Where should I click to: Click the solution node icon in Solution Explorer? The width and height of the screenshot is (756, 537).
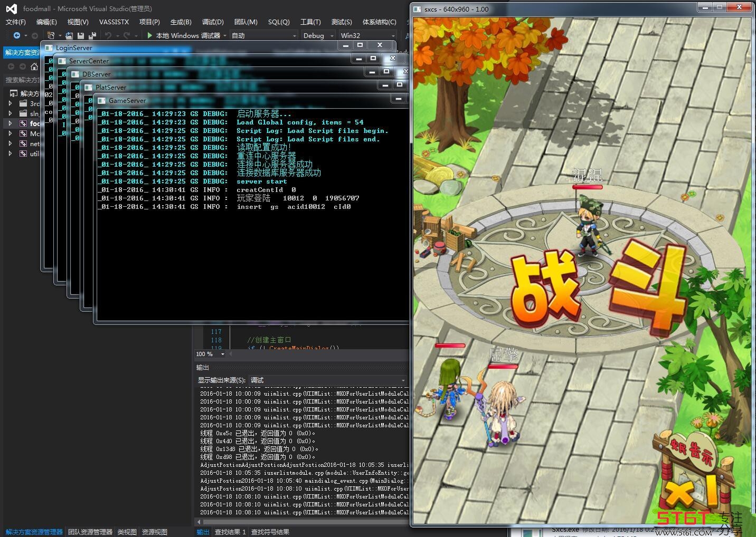[14, 93]
